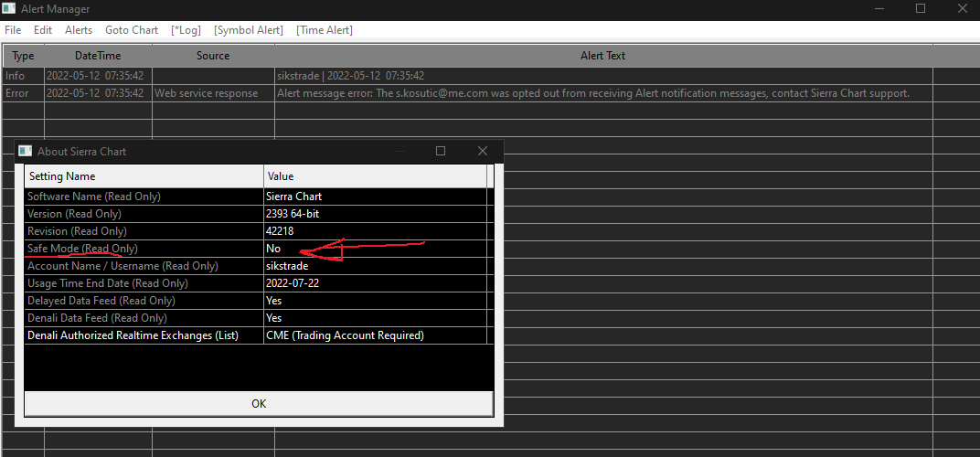Viewport: 980px width, 457px height.
Task: Select the Denali Data Feed setting
Action: [x=144, y=317]
